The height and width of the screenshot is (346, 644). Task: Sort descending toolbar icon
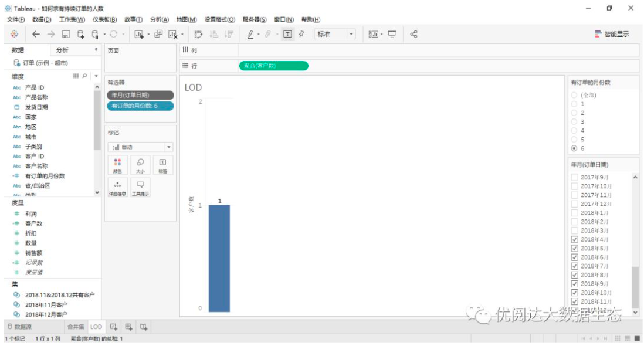click(x=229, y=34)
